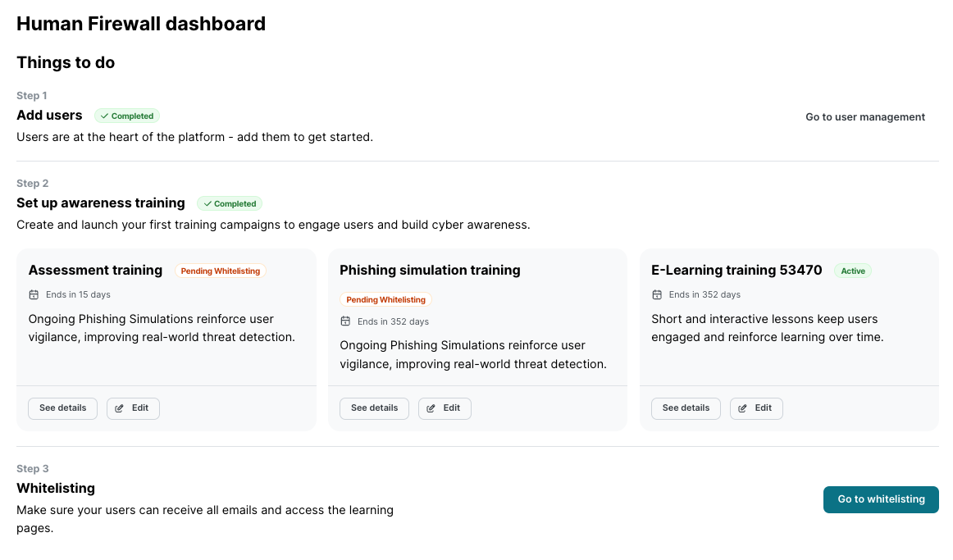
Task: Select the Assessment training card title
Action: 95,271
